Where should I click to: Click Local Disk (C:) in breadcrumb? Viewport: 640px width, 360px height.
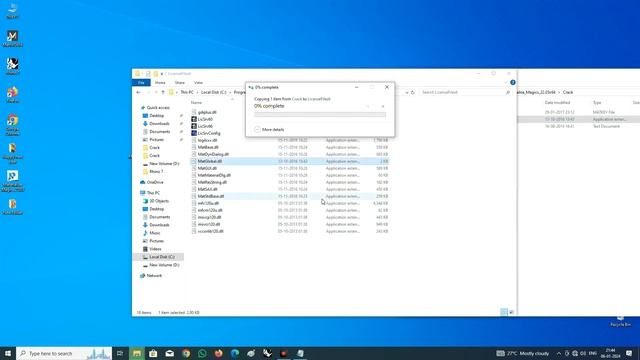tap(213, 92)
